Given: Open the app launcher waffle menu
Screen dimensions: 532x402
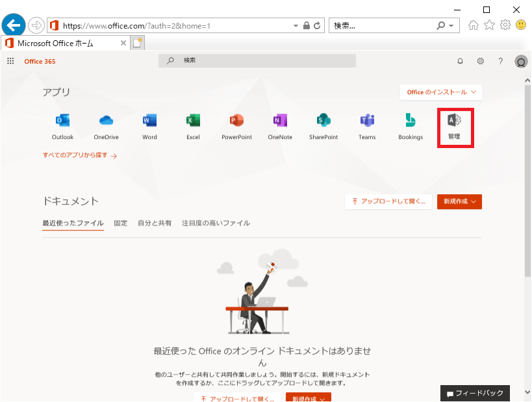Looking at the screenshot, I should [x=10, y=61].
